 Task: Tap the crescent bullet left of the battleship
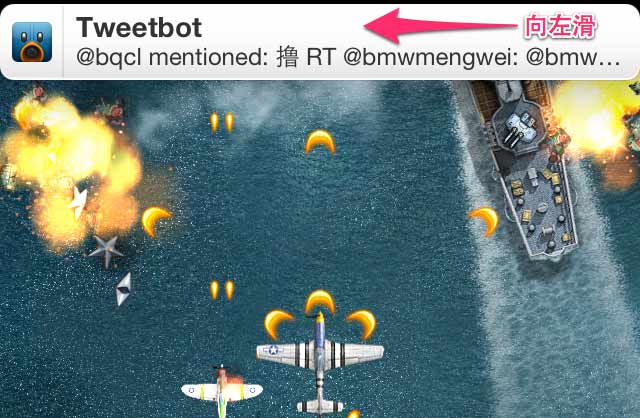pyautogui.click(x=485, y=221)
